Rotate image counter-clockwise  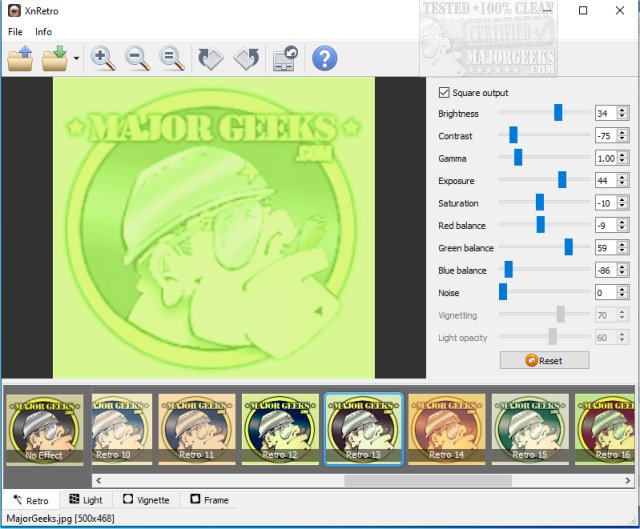[x=246, y=58]
